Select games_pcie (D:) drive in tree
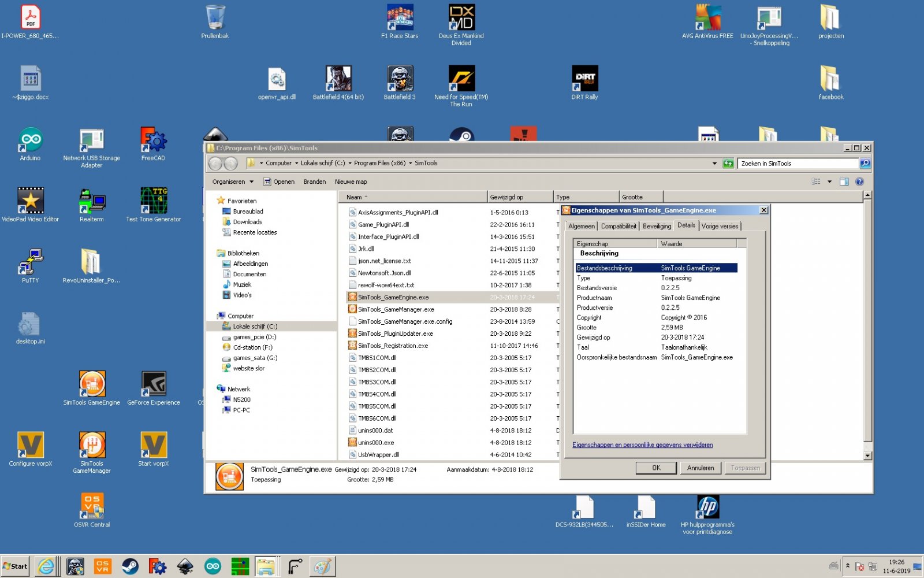 [254, 337]
